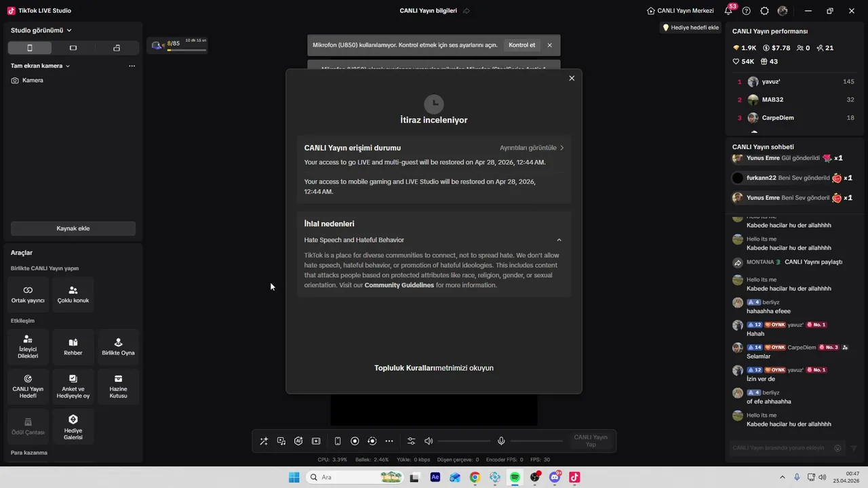Open the media and music source tool
This screenshot has height=488, width=868.
pyautogui.click(x=281, y=441)
